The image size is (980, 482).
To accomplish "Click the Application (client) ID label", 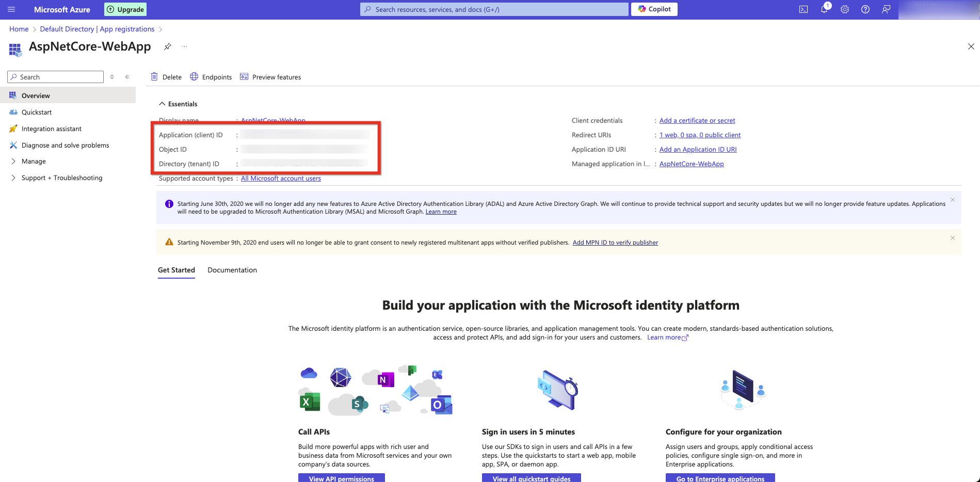I will (x=191, y=135).
